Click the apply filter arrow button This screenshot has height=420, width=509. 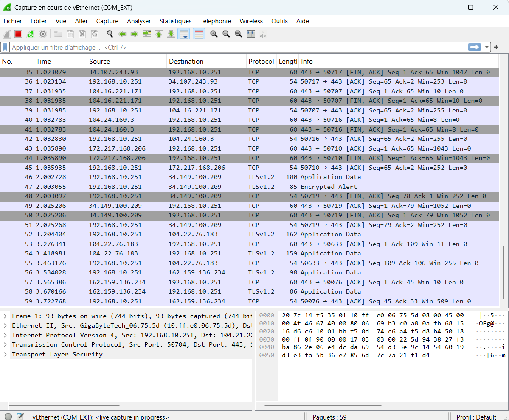pyautogui.click(x=475, y=48)
